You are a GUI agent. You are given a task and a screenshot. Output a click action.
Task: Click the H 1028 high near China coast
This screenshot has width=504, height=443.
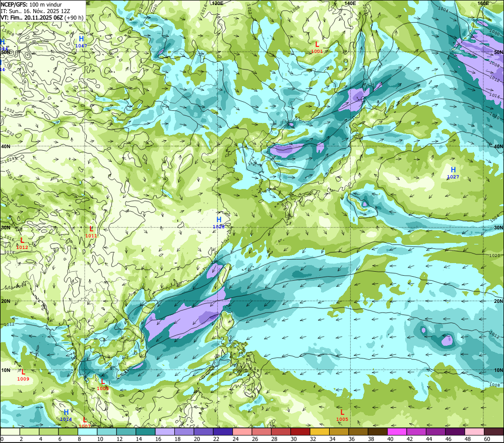click(219, 222)
